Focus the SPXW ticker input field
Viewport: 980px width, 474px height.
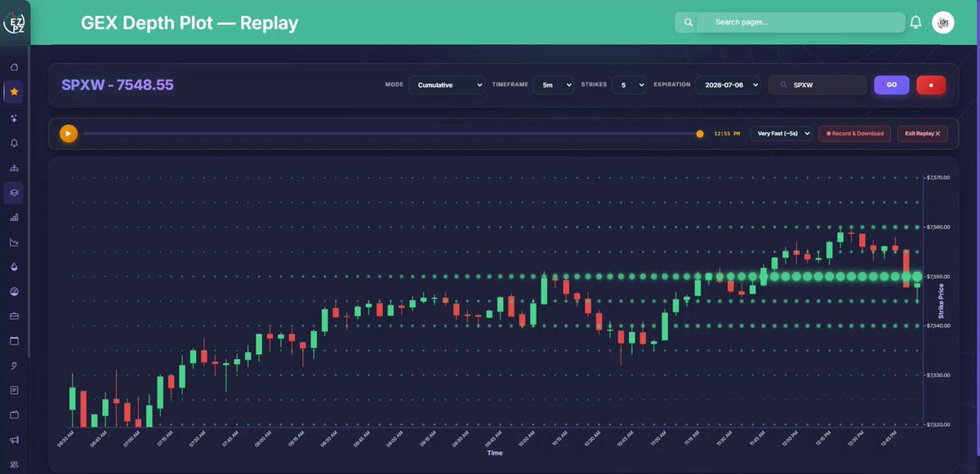click(x=817, y=85)
